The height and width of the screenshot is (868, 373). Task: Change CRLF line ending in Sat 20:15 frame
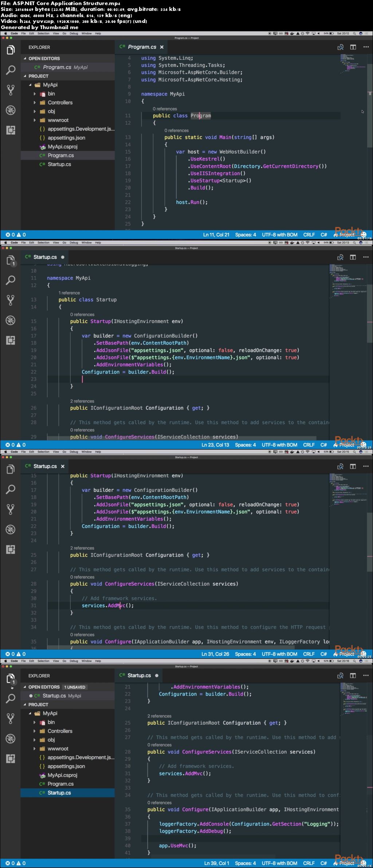(309, 654)
